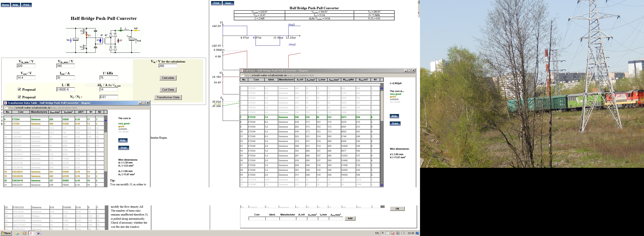Open the Transformer Data button
The image size is (644, 236).
tap(168, 97)
